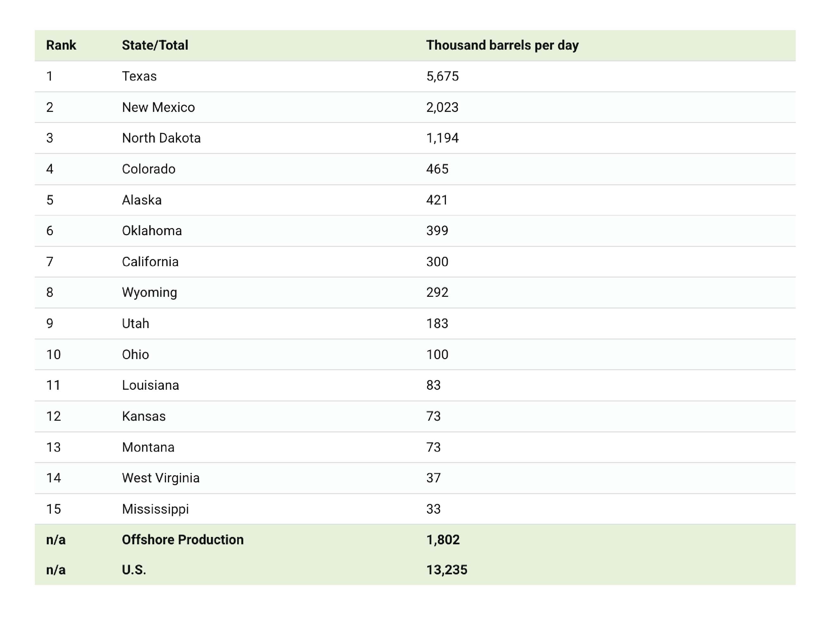The width and height of the screenshot is (840, 617).
Task: Select Utah's value 183
Action: click(x=437, y=323)
